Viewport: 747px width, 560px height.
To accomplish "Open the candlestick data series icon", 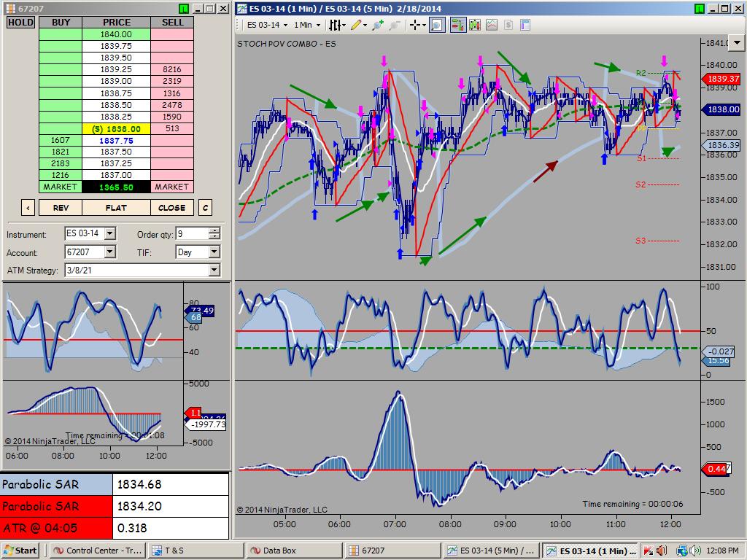I will 474,25.
